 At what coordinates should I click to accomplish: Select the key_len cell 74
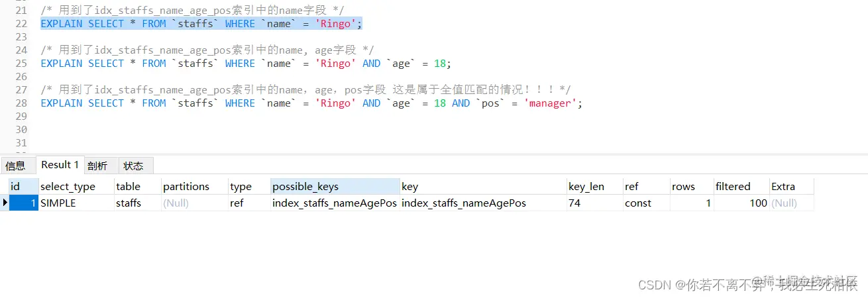(x=594, y=203)
